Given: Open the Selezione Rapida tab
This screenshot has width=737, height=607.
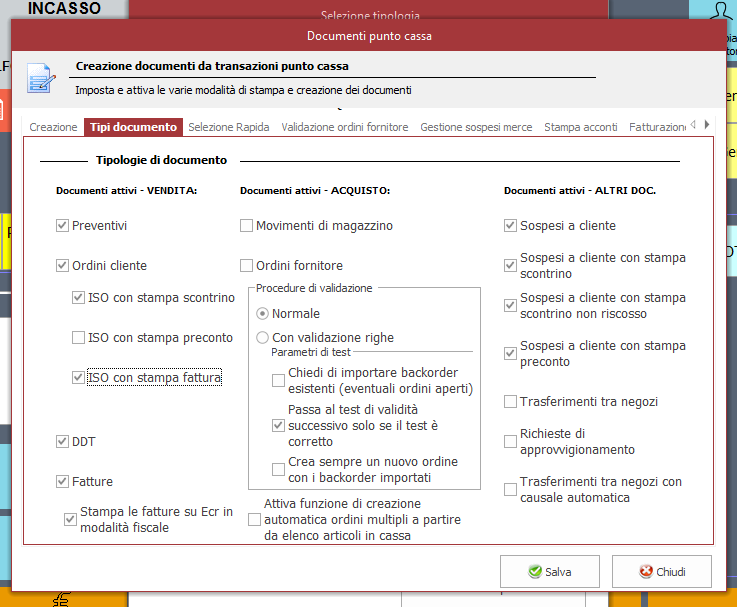Looking at the screenshot, I should [x=228, y=127].
